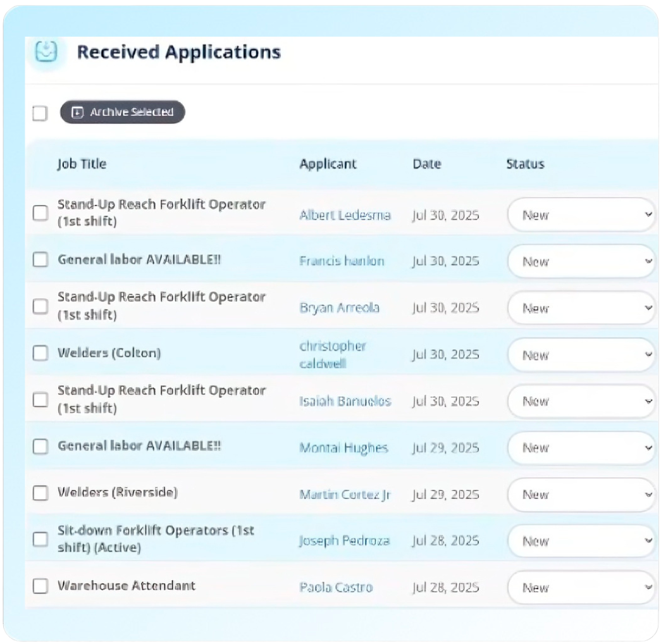This screenshot has height=644, width=661.
Task: Select the Welders (Colton) row checkbox
Action: tap(40, 353)
